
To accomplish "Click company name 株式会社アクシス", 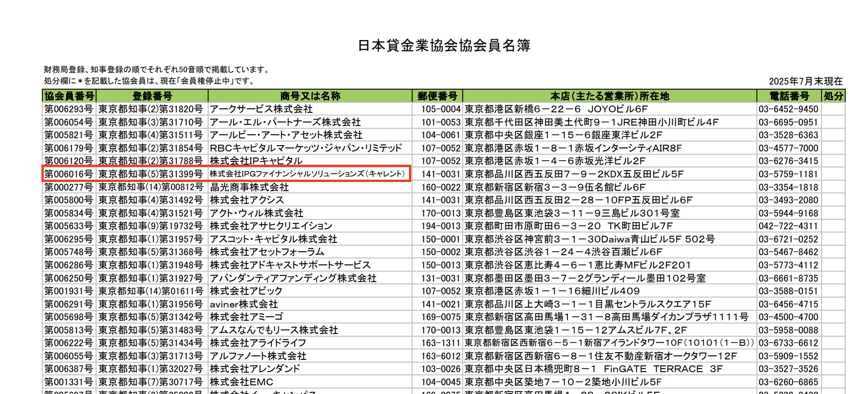I will [x=247, y=200].
